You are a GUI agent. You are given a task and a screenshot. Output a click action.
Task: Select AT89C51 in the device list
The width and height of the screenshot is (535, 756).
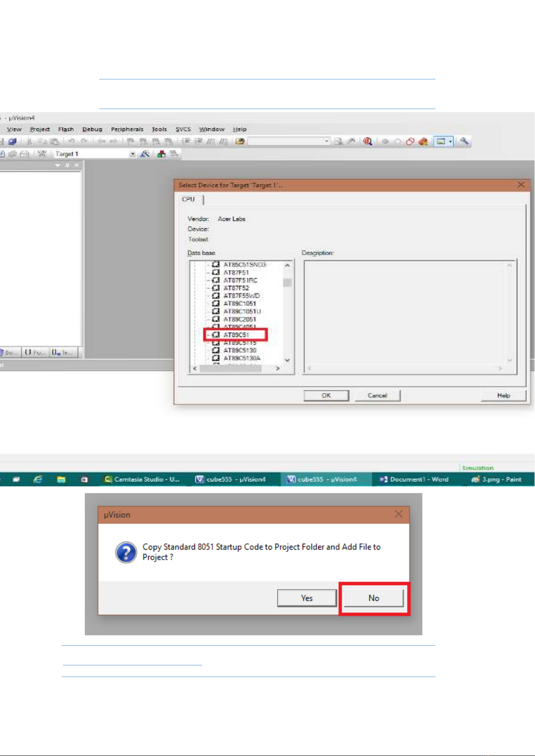236,335
